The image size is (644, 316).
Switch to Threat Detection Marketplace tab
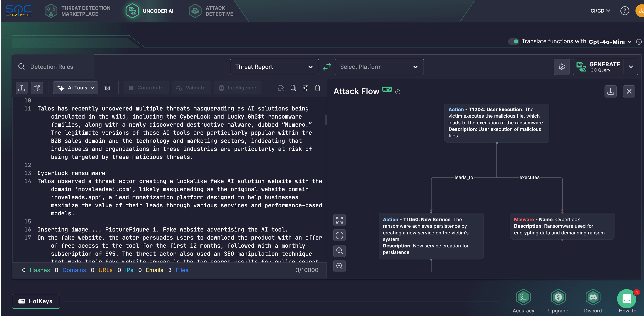[x=78, y=11]
